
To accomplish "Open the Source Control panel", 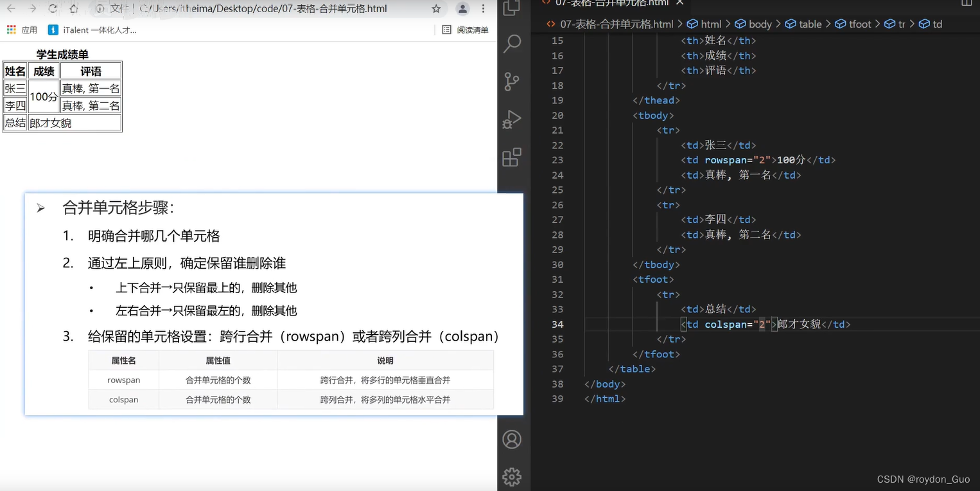I will [512, 82].
